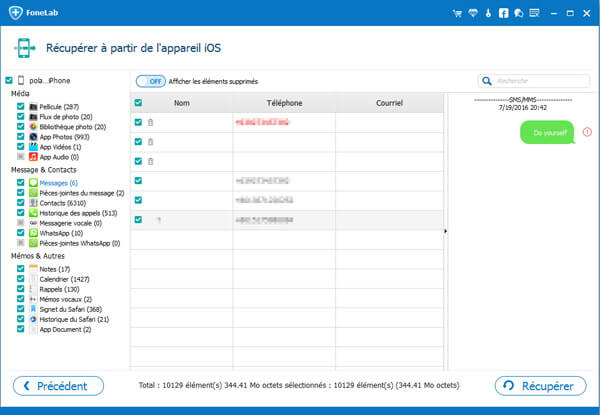Select Rappels (130) category
The height and width of the screenshot is (415, 600).
pyautogui.click(x=59, y=289)
